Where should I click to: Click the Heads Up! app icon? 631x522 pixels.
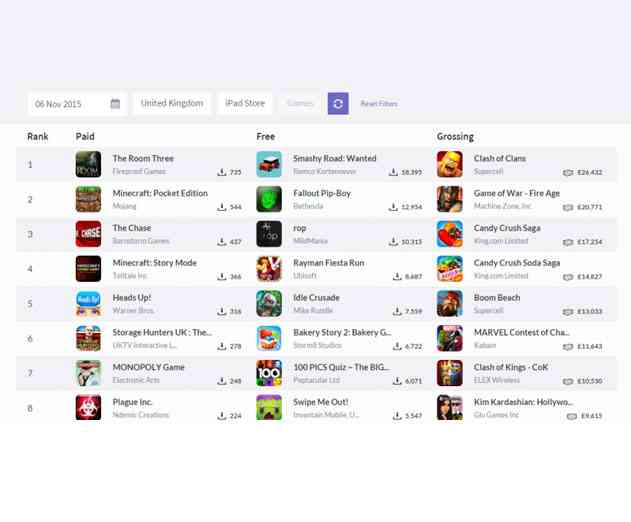88,303
